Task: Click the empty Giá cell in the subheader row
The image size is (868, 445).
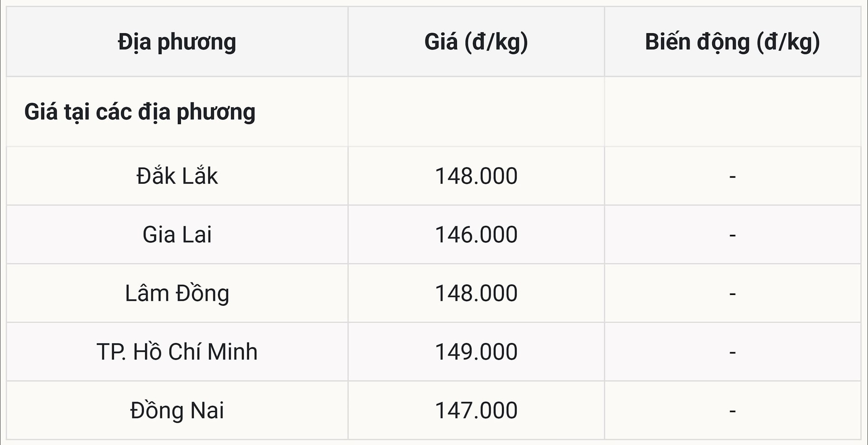Action: (x=476, y=112)
